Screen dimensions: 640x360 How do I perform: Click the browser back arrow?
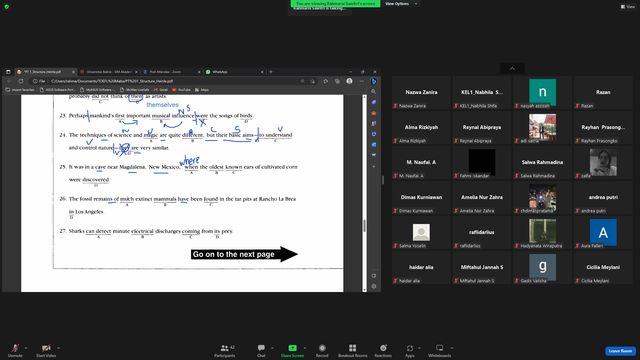(x=9, y=81)
